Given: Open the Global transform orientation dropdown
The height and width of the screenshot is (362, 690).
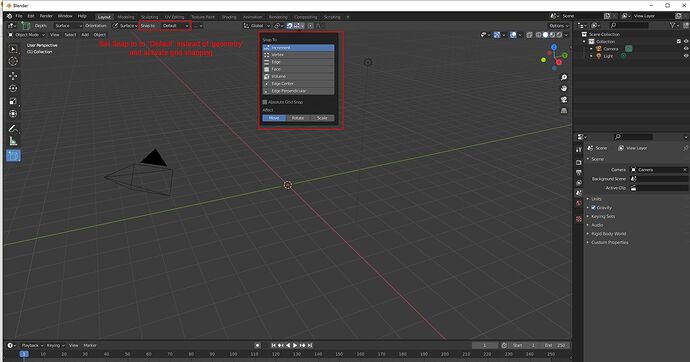Looking at the screenshot, I should tap(257, 26).
